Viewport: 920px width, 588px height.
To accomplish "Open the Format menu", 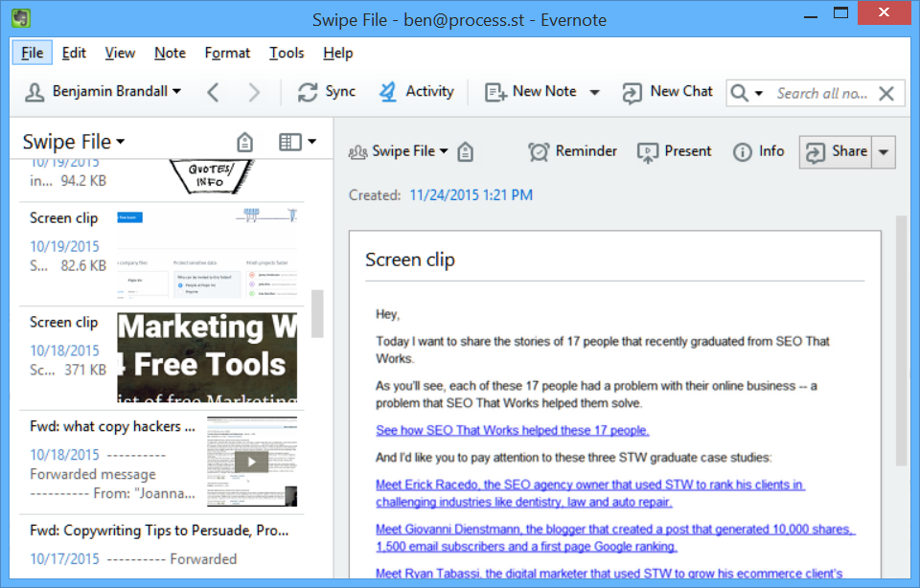I will coord(227,53).
